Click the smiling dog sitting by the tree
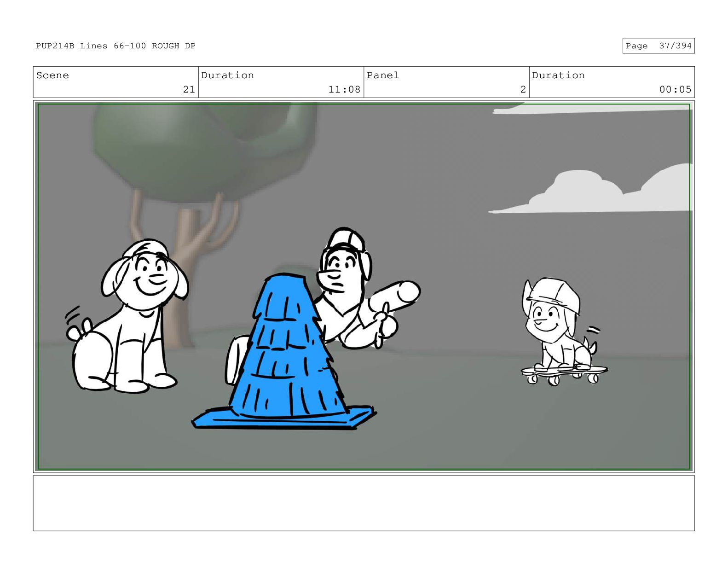This screenshot has width=728, height=564. [x=127, y=317]
